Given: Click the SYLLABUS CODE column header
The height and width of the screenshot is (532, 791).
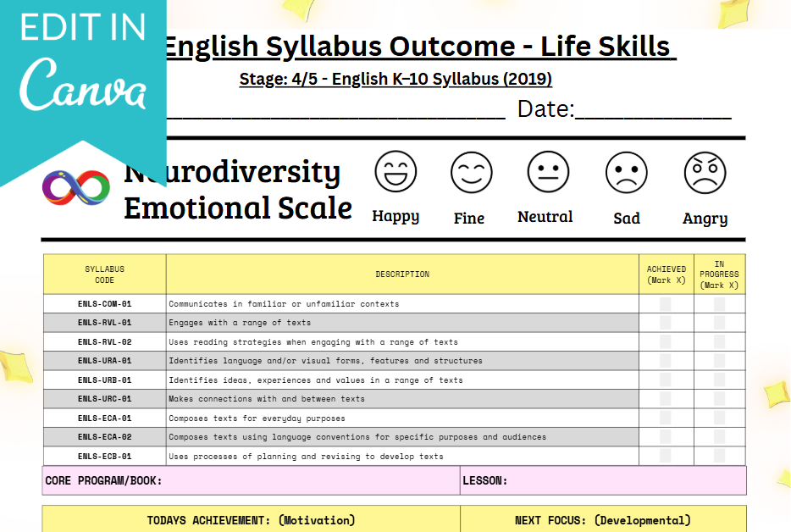Looking at the screenshot, I should coord(104,274).
